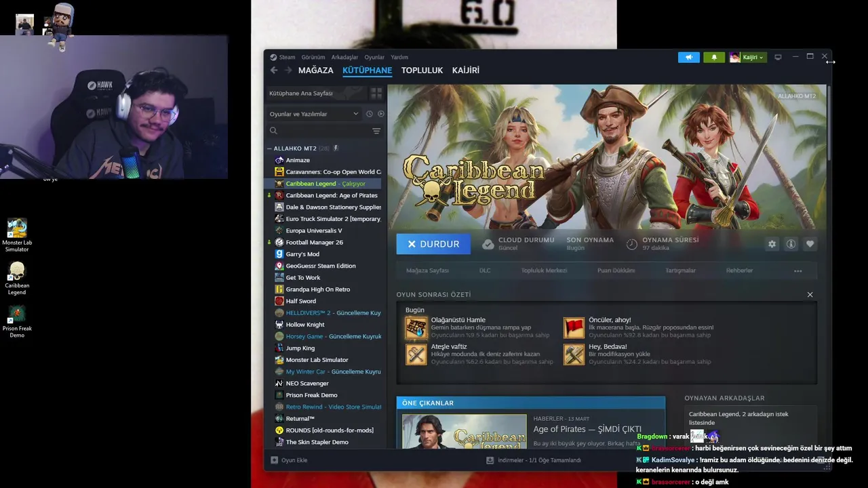The height and width of the screenshot is (488, 868).
Task: Go back with the navigation arrow
Action: tap(274, 70)
